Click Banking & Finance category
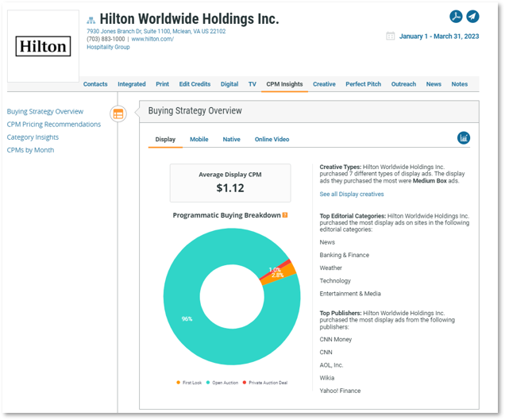Screen dimensions: 505x420 point(345,255)
